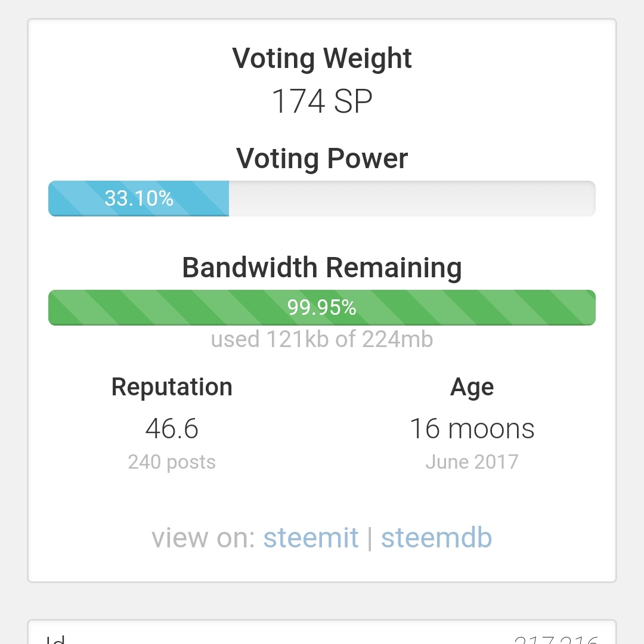Open the steemit profile link
Screen dimensions: 644x644
(311, 537)
